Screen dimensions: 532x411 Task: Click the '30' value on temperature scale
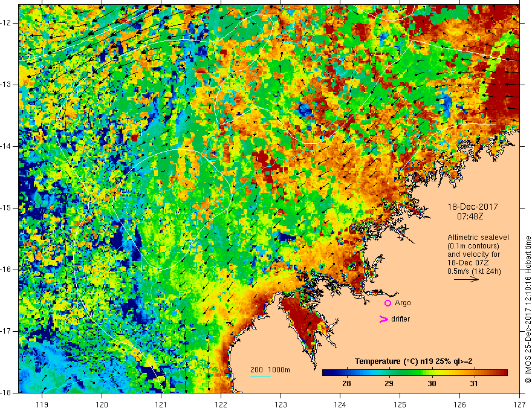coord(432,384)
